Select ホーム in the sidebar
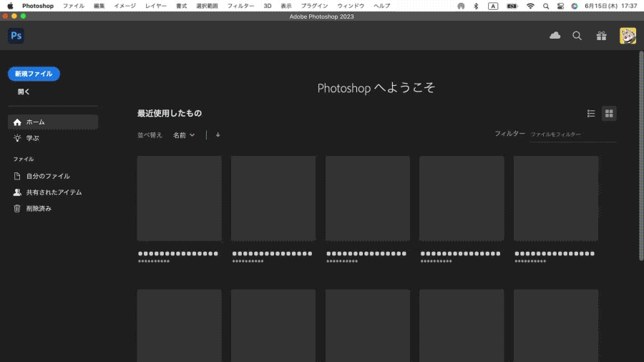Image resolution: width=644 pixels, height=362 pixels. coord(53,122)
